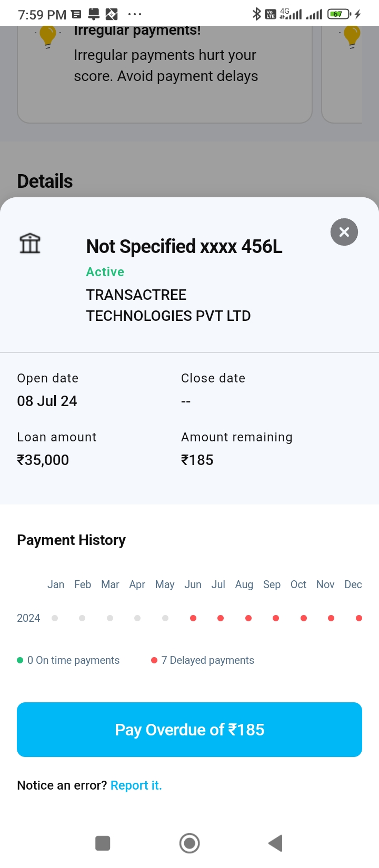Screen dimensions: 379x868
Task: Tap the three-dots notification overflow icon
Action: pyautogui.click(x=135, y=14)
